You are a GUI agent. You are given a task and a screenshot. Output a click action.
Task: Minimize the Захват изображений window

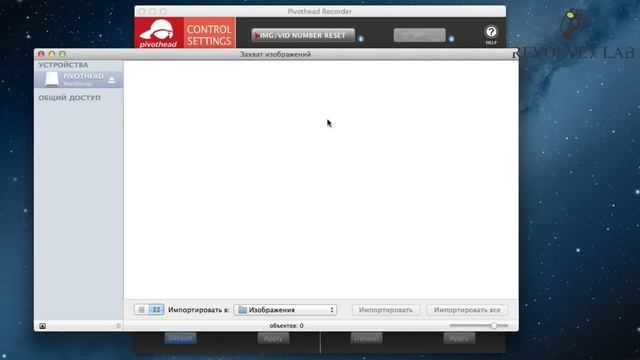(x=52, y=54)
